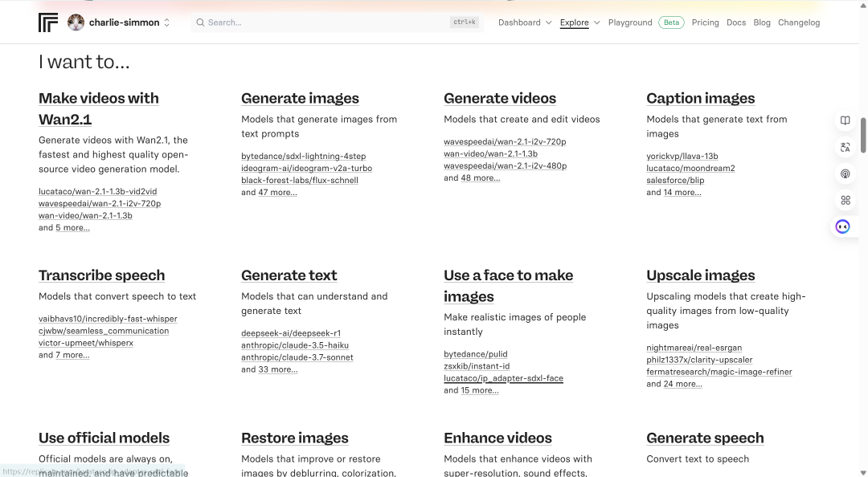Click '15 more...' under Use a face
868x477 pixels.
(x=479, y=391)
